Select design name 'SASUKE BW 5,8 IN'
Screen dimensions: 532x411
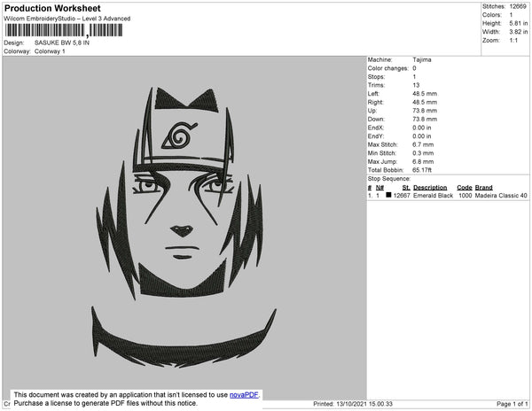[62, 43]
